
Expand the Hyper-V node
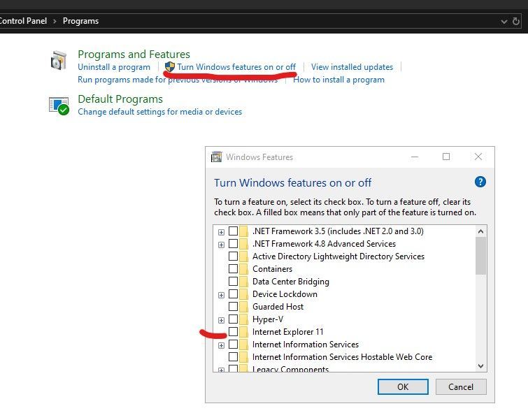pyautogui.click(x=221, y=320)
